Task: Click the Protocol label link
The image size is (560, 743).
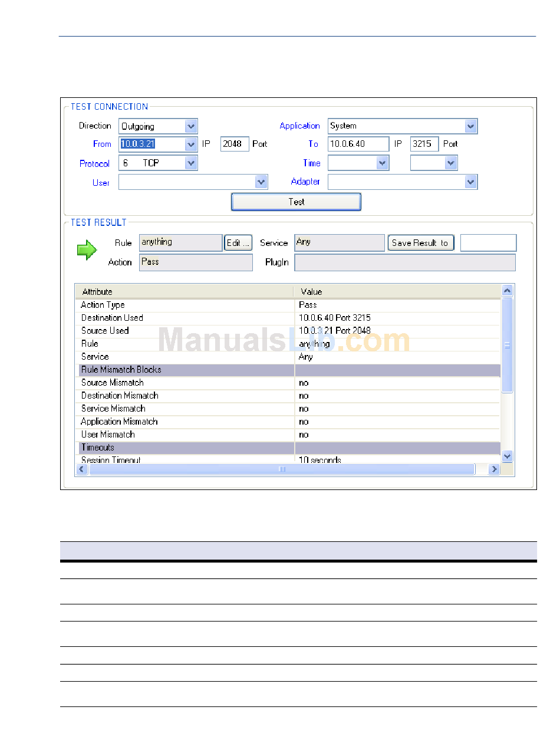Action: 94,164
